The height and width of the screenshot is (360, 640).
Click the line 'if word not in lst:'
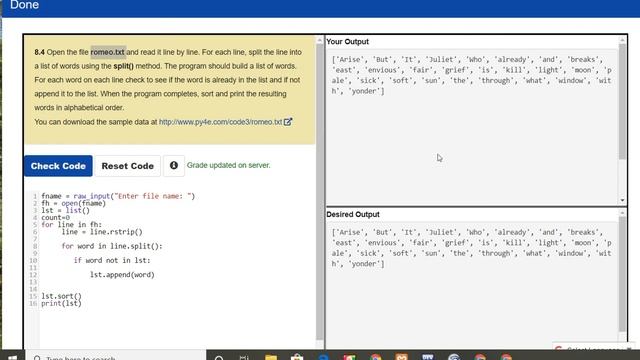pyautogui.click(x=112, y=260)
